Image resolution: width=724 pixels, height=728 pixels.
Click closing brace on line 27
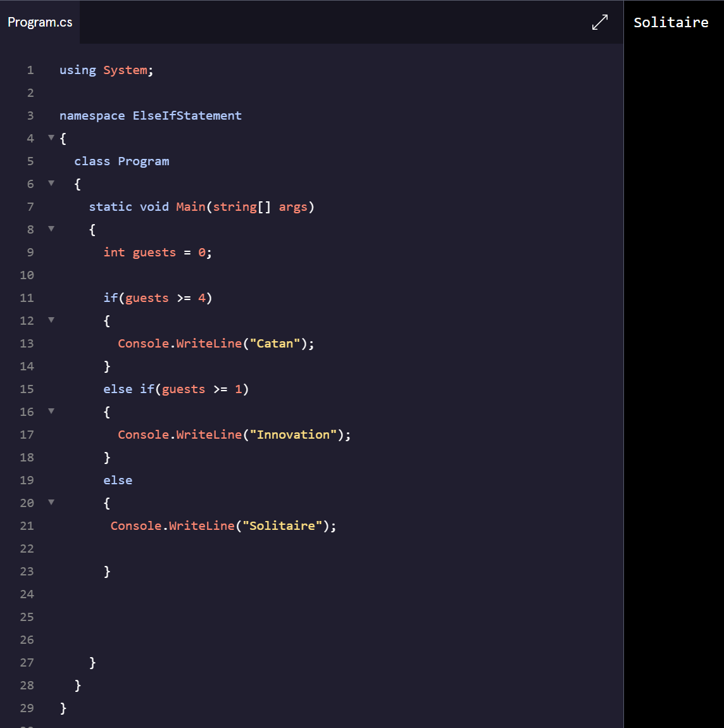click(92, 663)
